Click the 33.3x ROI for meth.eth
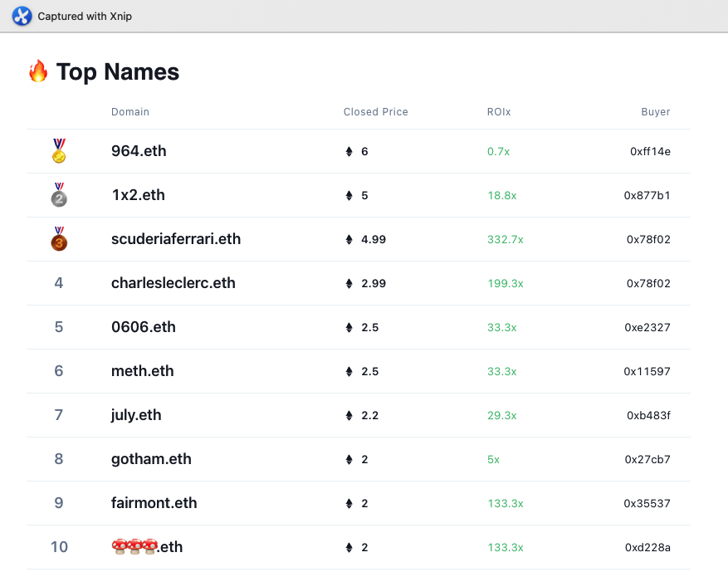Viewport: 728px width, 572px height. tap(502, 371)
